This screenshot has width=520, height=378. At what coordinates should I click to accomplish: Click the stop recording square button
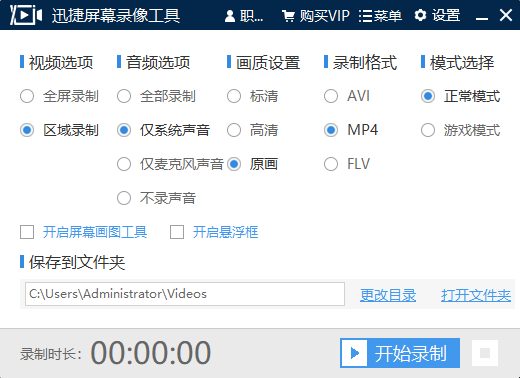pyautogui.click(x=485, y=353)
